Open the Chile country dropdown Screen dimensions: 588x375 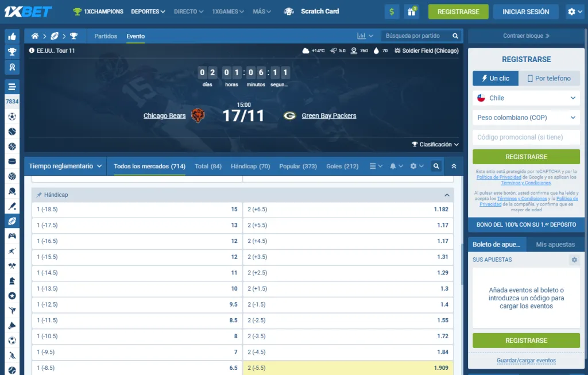(525, 98)
